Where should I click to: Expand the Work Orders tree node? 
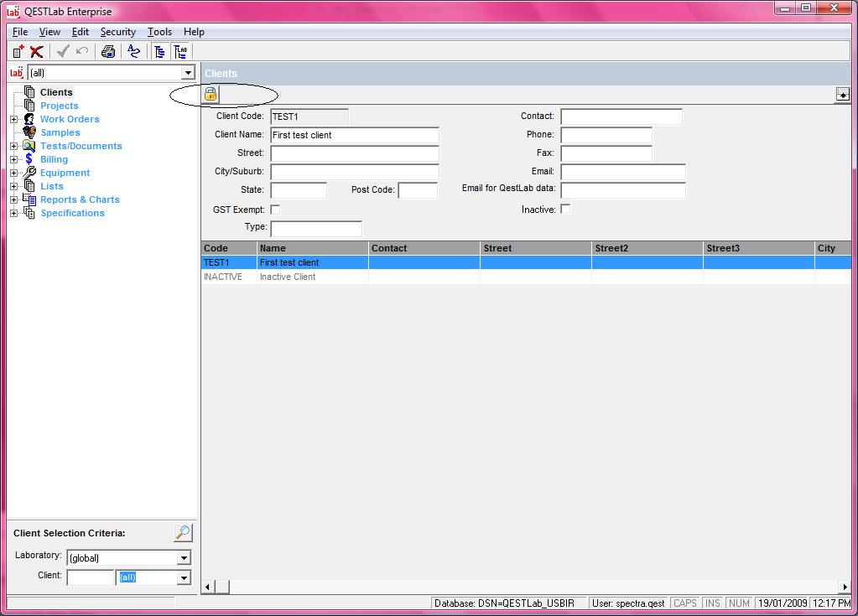pyautogui.click(x=13, y=119)
